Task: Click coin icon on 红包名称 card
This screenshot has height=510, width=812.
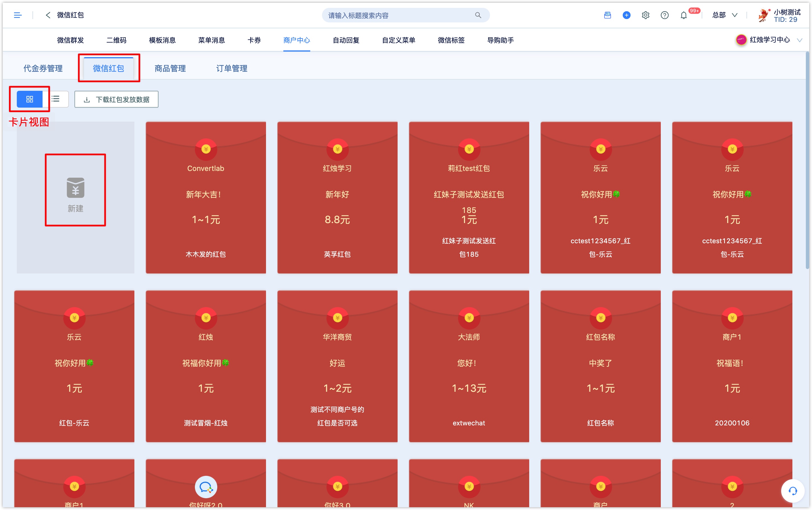Action: 601,318
